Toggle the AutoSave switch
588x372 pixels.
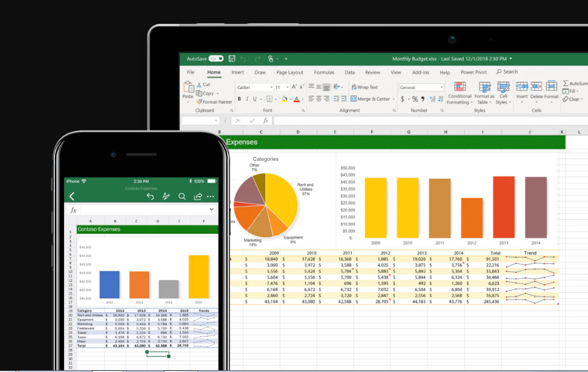(216, 58)
